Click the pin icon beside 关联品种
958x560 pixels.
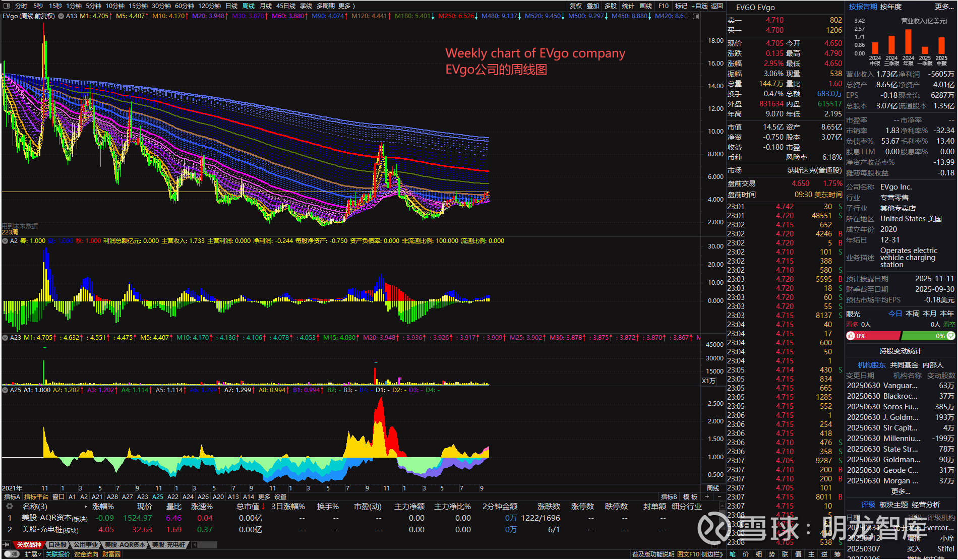click(x=7, y=545)
